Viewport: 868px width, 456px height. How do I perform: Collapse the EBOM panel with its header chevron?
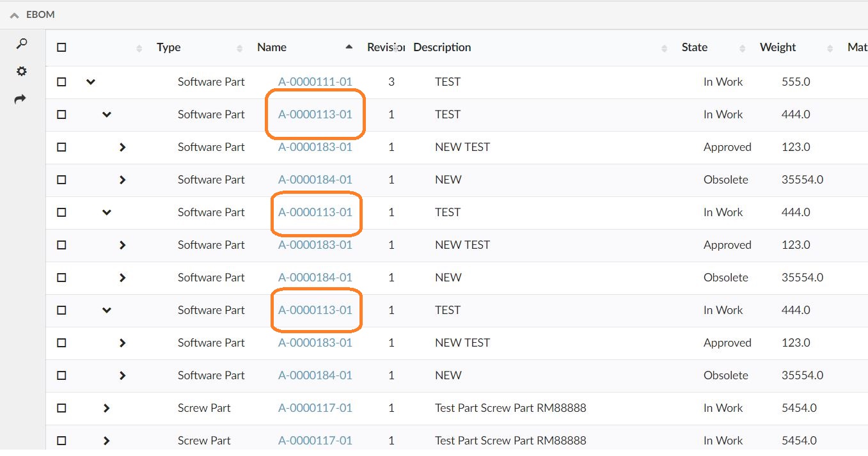pos(14,15)
